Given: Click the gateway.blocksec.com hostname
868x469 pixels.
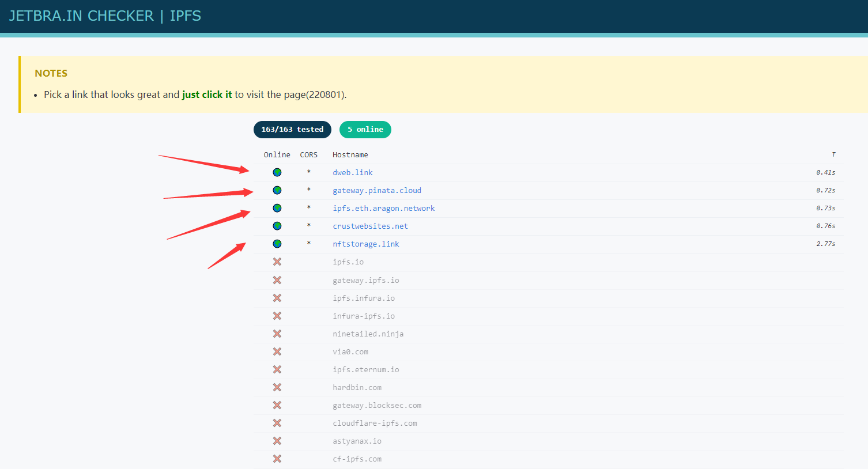Looking at the screenshot, I should (x=377, y=405).
